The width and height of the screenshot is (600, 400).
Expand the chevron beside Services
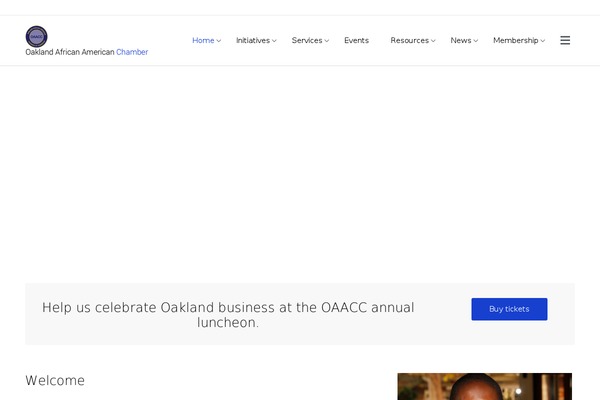pyautogui.click(x=326, y=41)
